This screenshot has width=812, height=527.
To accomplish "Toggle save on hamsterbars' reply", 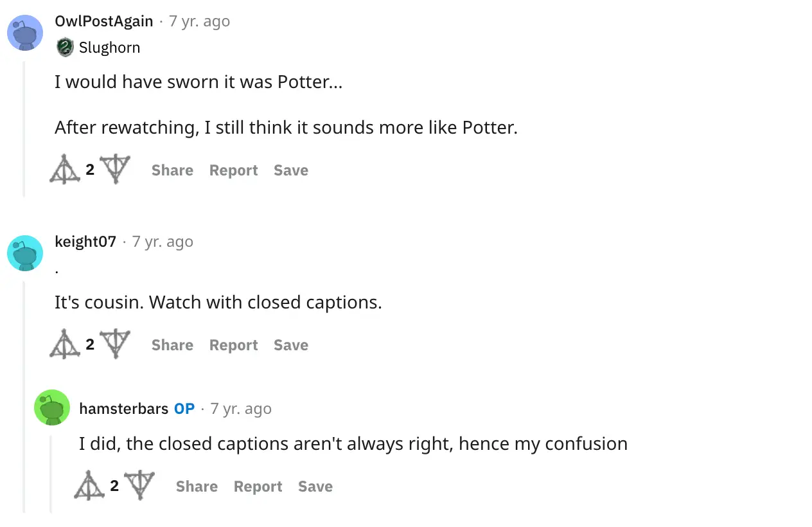I will point(315,487).
